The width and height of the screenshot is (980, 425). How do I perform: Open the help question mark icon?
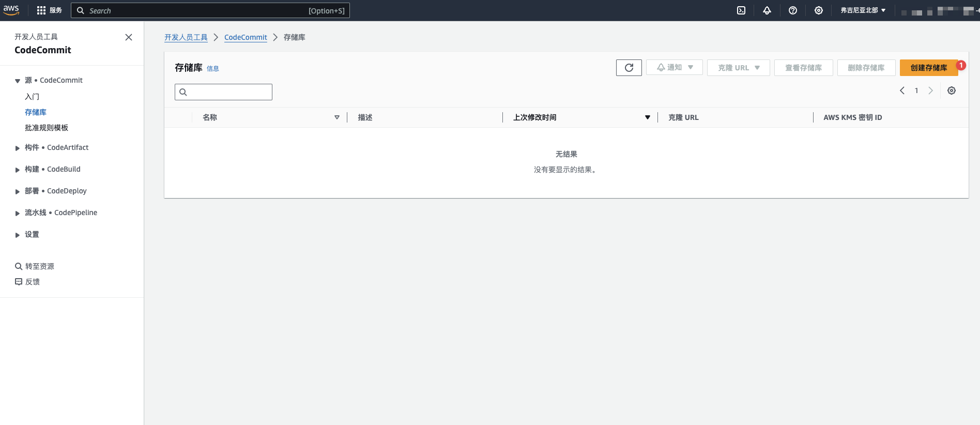coord(793,10)
